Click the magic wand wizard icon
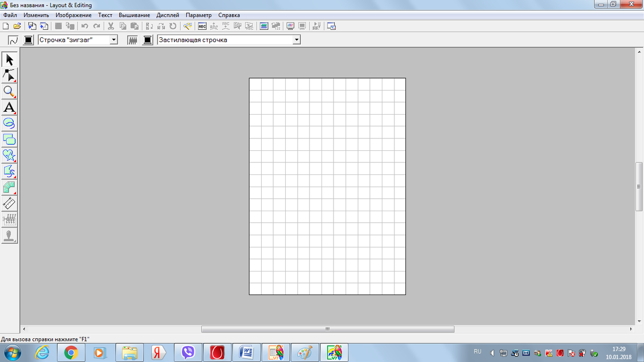 tap(188, 26)
